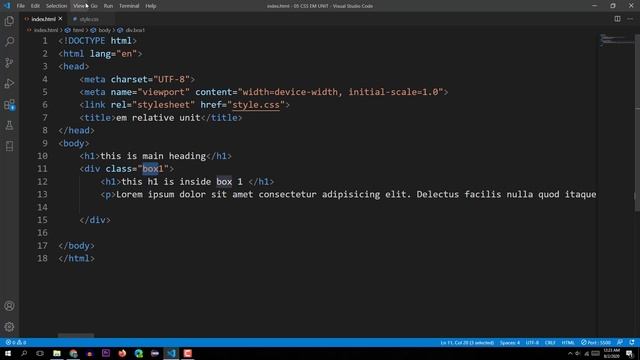Viewport: 640px width, 360px height.
Task: Click the 'UTF-8' charset value on line 4
Action: tap(171, 79)
